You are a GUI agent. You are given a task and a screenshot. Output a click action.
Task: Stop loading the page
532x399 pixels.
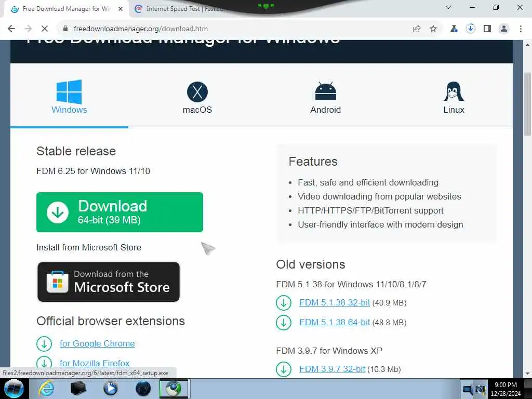45,29
